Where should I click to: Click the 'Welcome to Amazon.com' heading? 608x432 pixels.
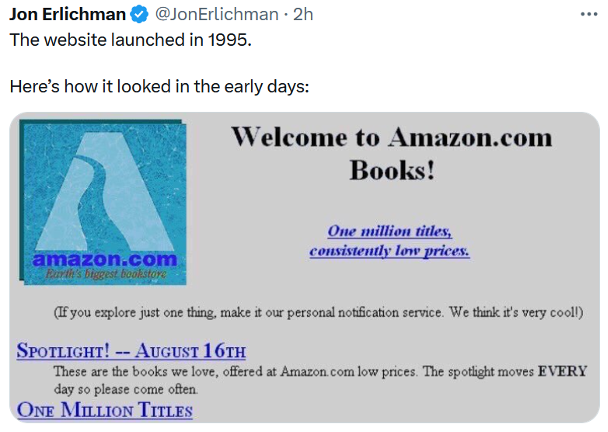click(389, 137)
